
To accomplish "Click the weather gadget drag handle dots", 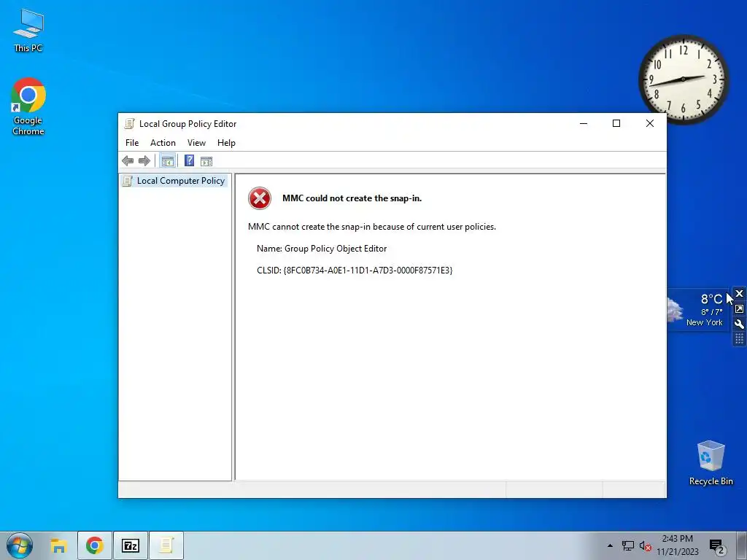I will pyautogui.click(x=740, y=338).
